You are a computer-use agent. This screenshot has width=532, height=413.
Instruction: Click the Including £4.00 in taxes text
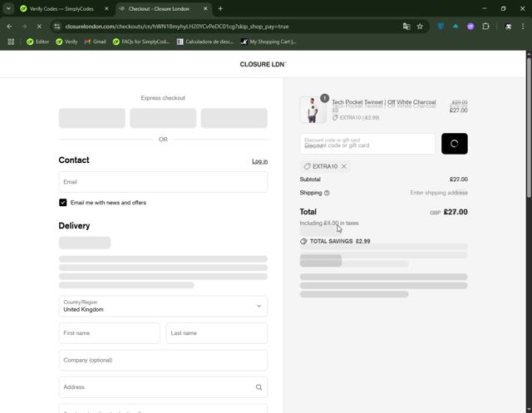click(329, 223)
